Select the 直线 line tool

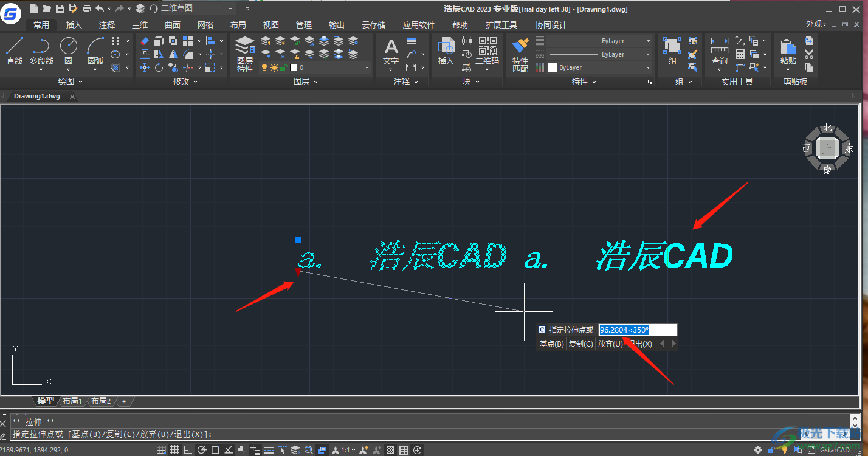tap(15, 51)
